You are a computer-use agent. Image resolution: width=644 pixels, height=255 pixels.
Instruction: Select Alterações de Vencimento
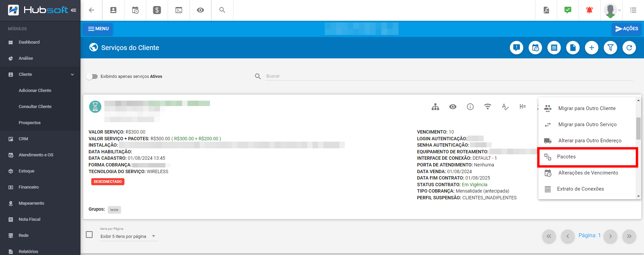[587, 173]
